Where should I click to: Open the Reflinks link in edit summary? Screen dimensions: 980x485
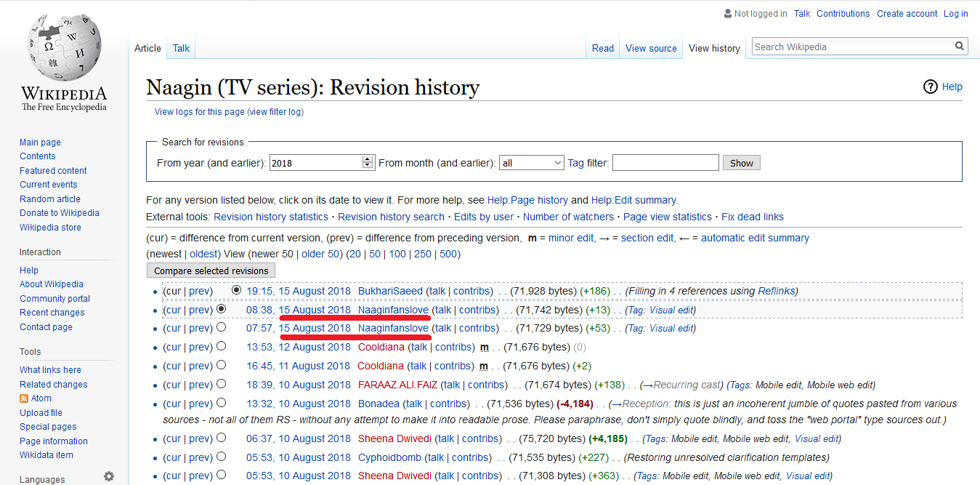pyautogui.click(x=776, y=291)
